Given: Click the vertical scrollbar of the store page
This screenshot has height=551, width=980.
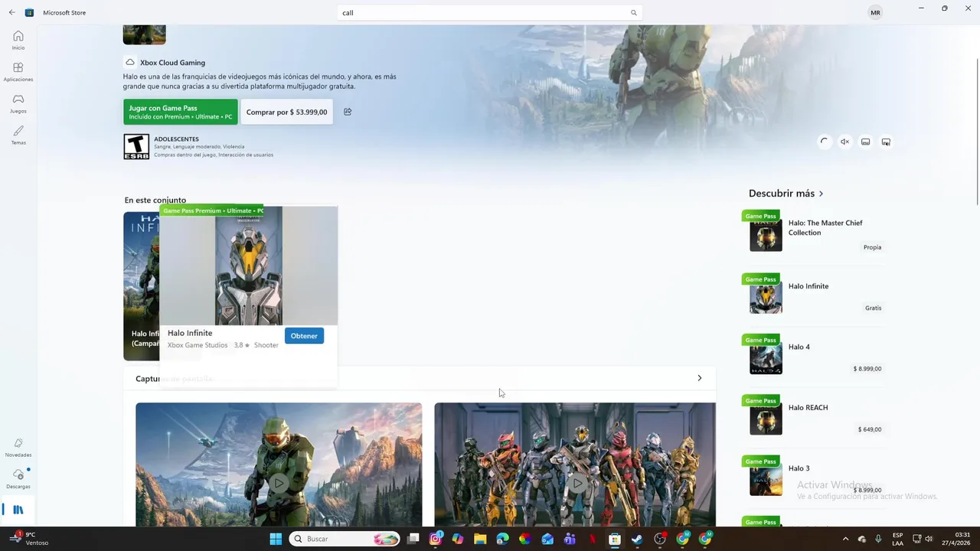Looking at the screenshot, I should (976, 132).
